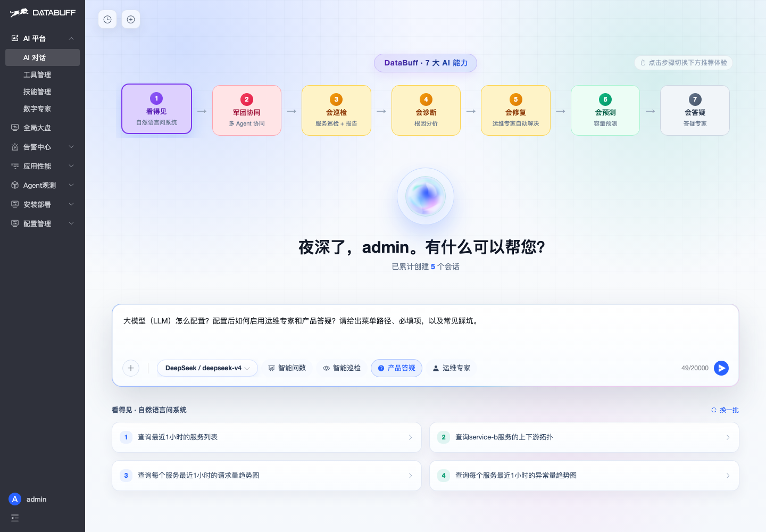The width and height of the screenshot is (766, 532).
Task: Click the 49/20000 character counter
Action: (695, 368)
